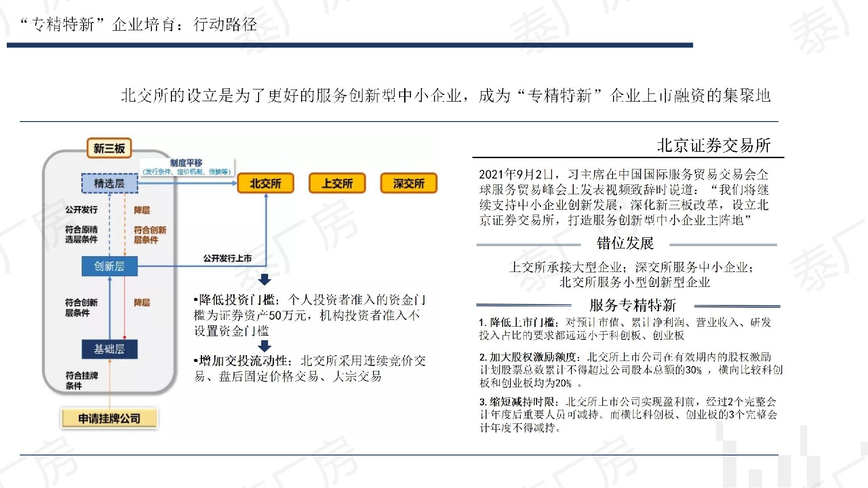Select the 符合挂牌条件 label
Screen dimensions: 868x488
[x=82, y=380]
